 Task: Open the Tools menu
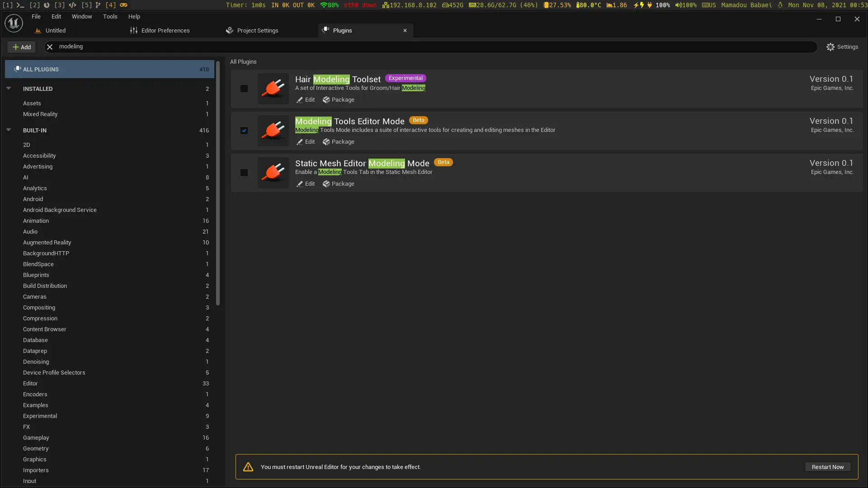(x=110, y=16)
